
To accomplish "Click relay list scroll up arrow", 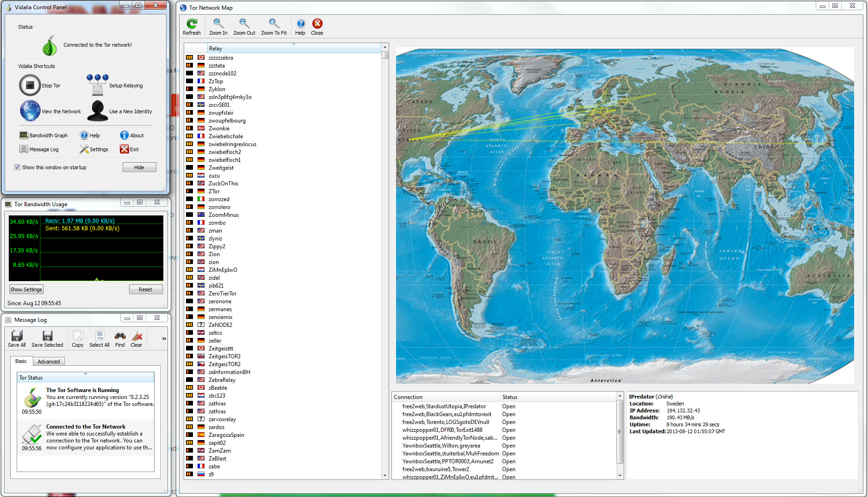I will pyautogui.click(x=385, y=47).
